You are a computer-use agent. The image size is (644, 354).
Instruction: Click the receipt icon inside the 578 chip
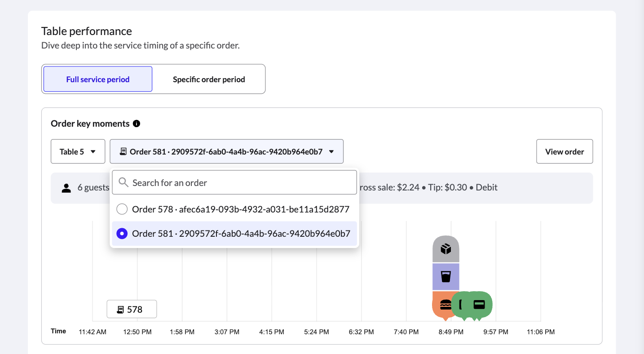coord(120,310)
